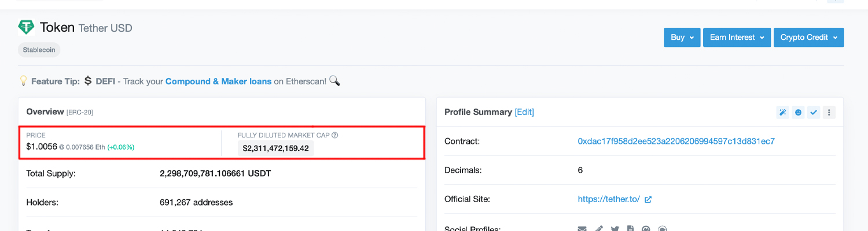Visit the https://tether.to/ official site link

pos(609,199)
